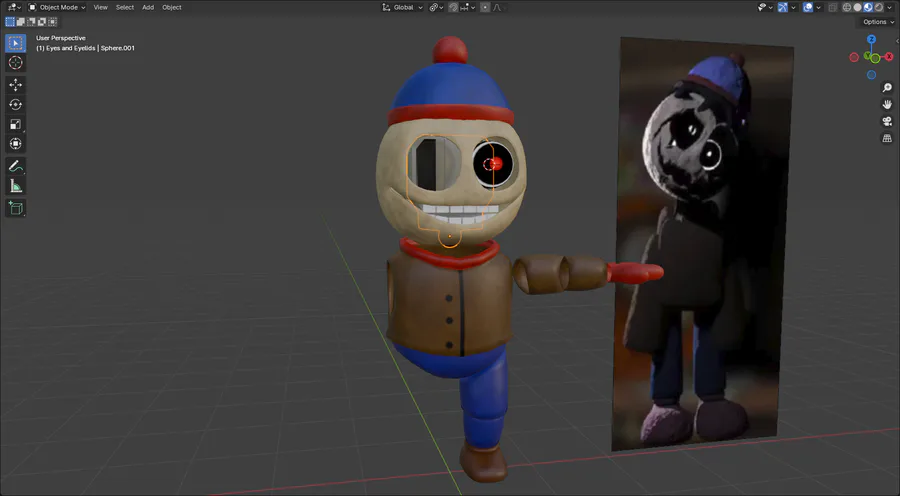Open the proportional editing falloff dropdown
Image resolution: width=900 pixels, height=496 pixels.
pyautogui.click(x=497, y=7)
